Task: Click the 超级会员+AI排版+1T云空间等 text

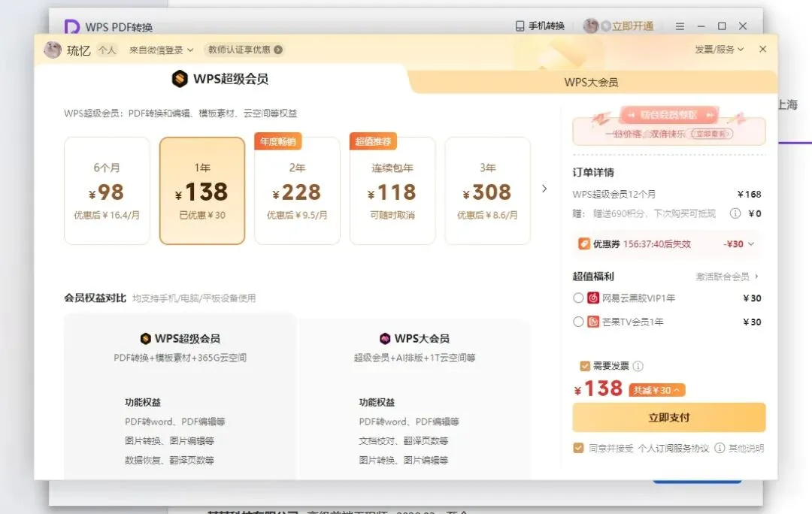Action: (x=414, y=358)
